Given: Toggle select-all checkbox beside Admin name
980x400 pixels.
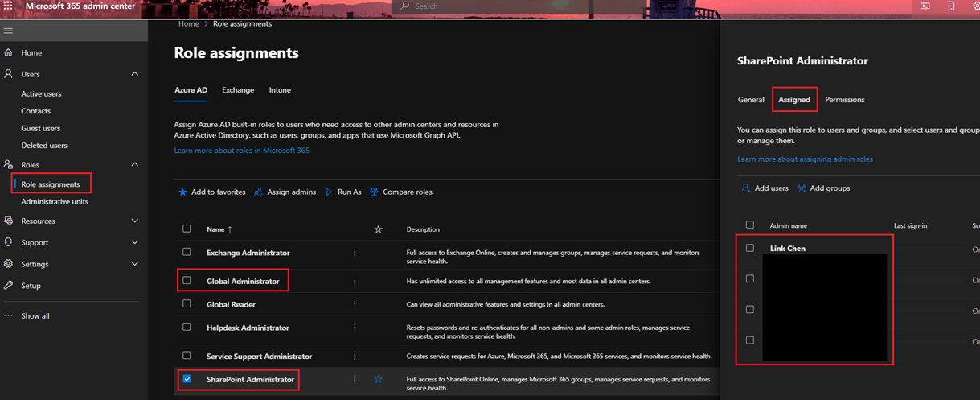Looking at the screenshot, I should 750,225.
